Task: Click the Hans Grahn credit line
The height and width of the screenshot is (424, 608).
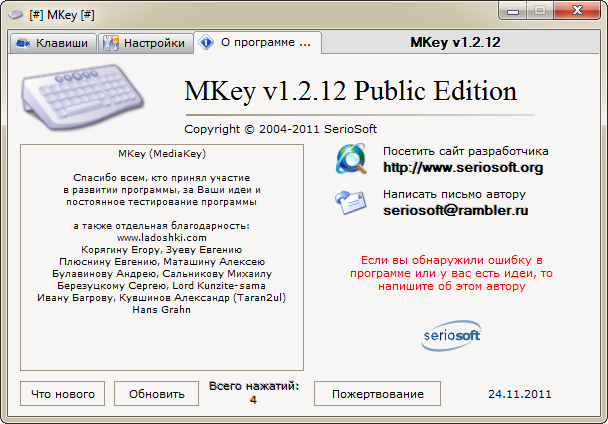Action: point(162,310)
